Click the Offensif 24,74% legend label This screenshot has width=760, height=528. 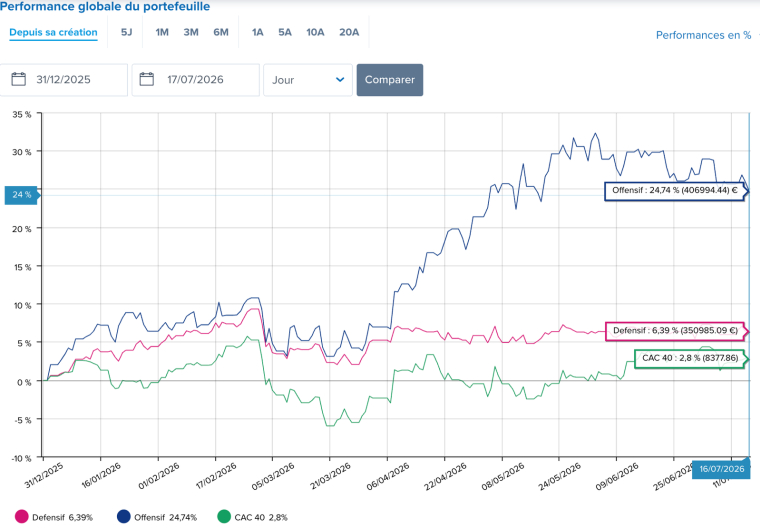coord(165,517)
